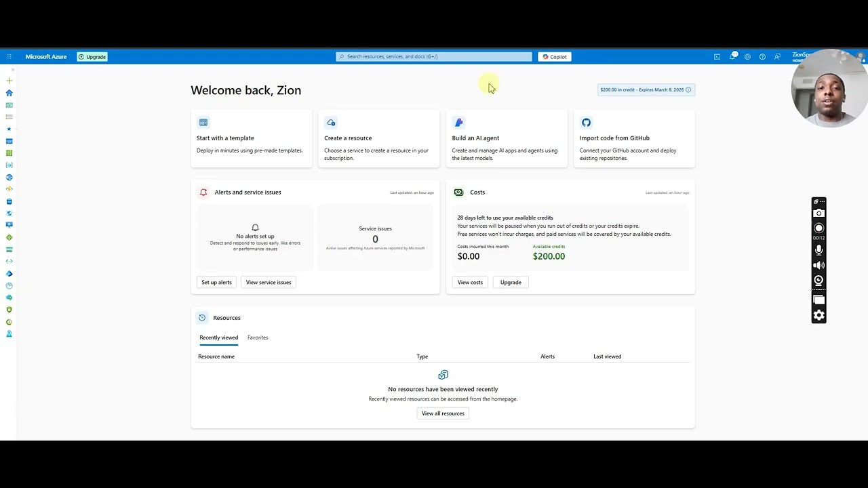Open portal settings gear in header
Viewport: 868px width, 488px height.
coord(747,57)
